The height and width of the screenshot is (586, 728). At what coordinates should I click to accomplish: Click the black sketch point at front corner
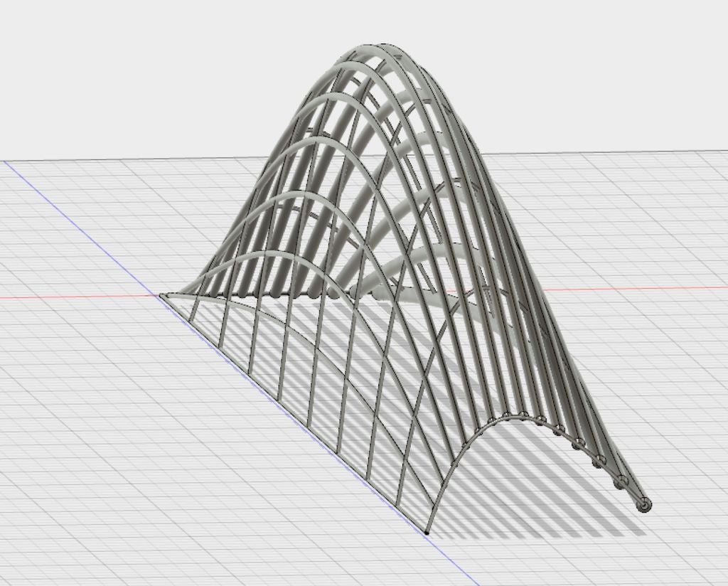(x=427, y=531)
